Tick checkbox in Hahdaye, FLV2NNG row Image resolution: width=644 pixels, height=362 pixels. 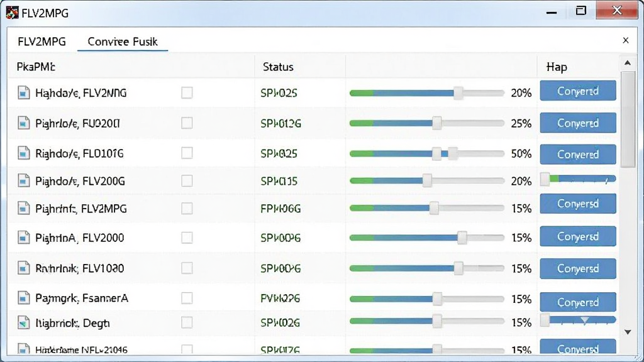(x=187, y=93)
